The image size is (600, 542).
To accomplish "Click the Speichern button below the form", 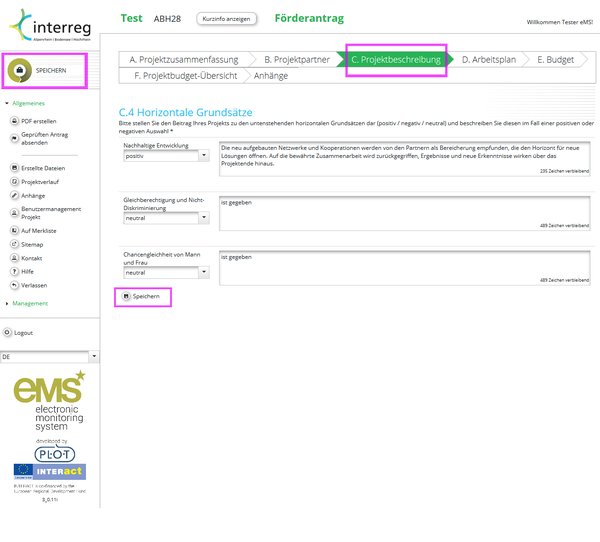I will (x=141, y=297).
